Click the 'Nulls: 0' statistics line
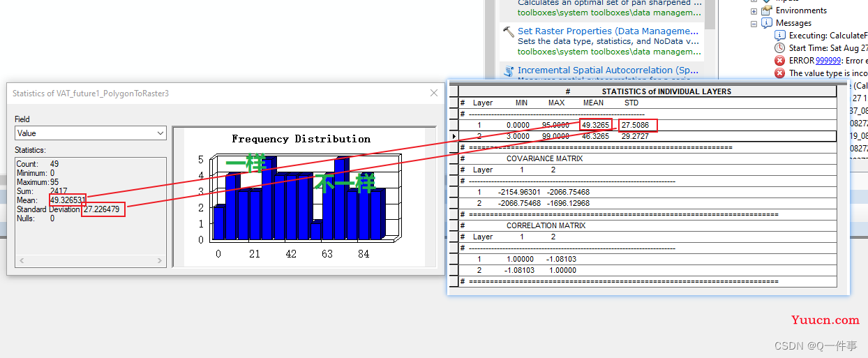The image size is (868, 358). point(36,218)
